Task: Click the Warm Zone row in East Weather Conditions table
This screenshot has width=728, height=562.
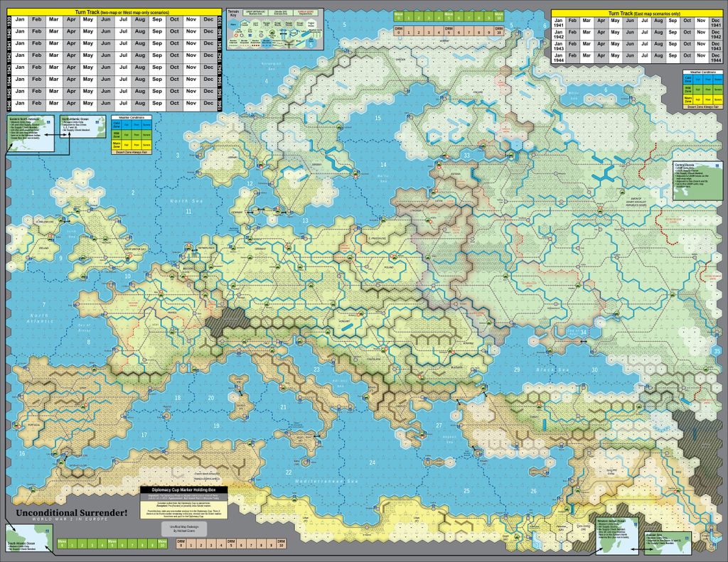Action: [x=703, y=99]
